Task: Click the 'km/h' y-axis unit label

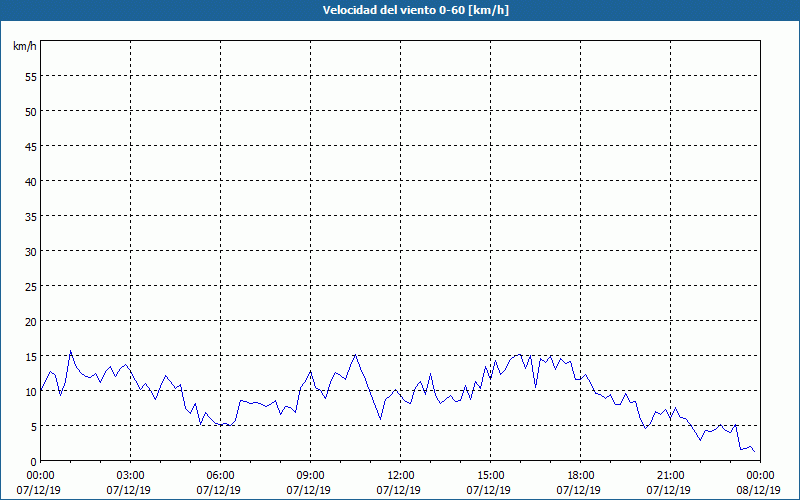Action: click(25, 46)
